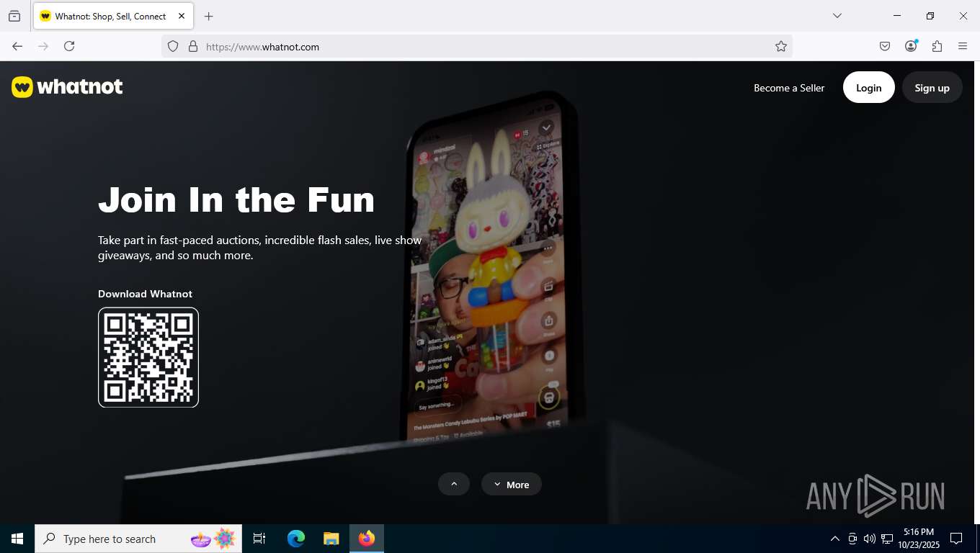Click the Whatnot logo

(x=67, y=87)
